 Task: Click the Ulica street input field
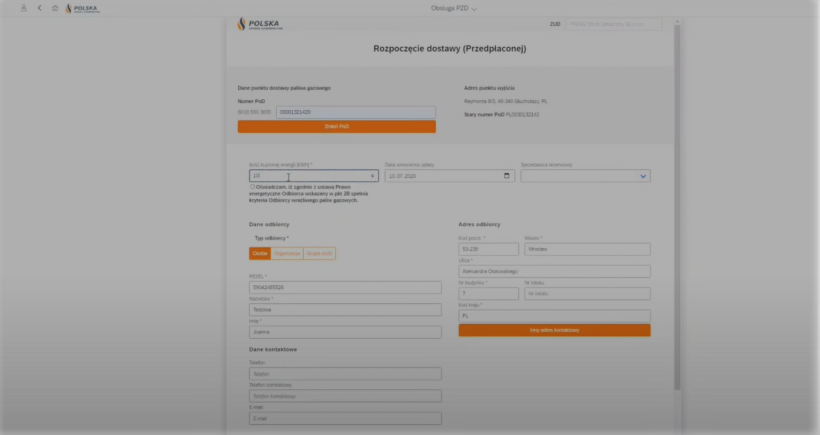click(554, 271)
